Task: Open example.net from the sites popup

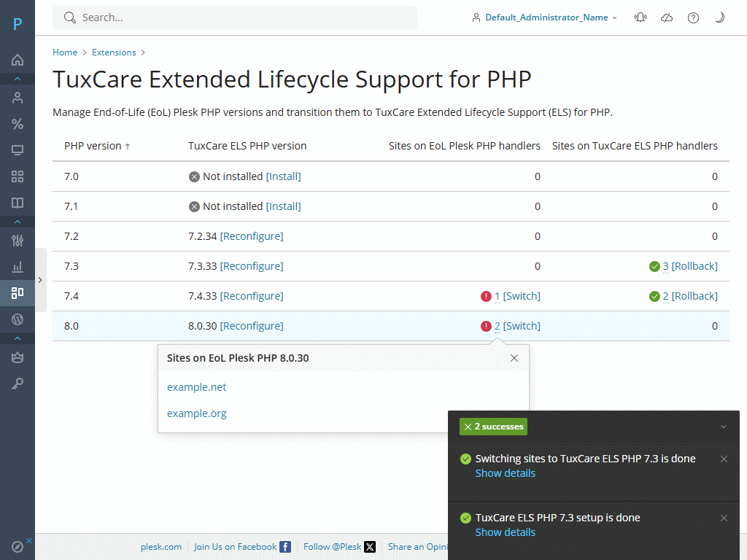Action: pos(196,387)
